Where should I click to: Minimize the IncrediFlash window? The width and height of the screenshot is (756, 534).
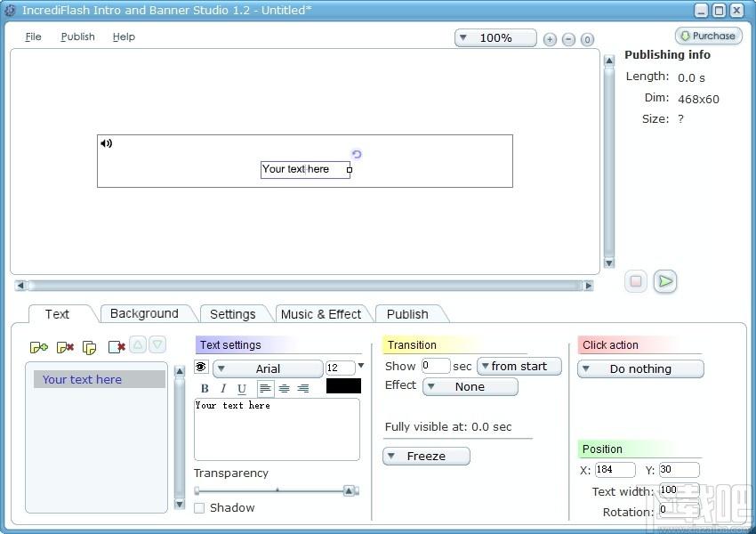(701, 10)
